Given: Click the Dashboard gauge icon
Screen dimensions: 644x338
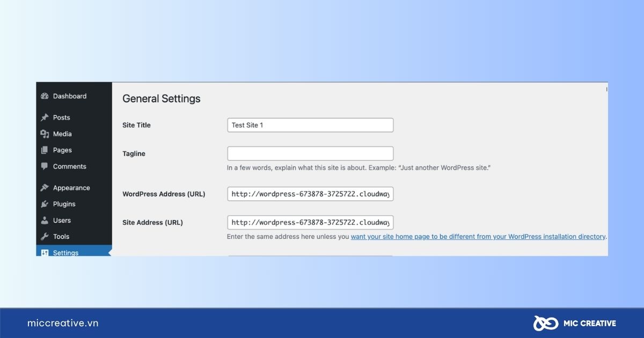Looking at the screenshot, I should point(45,97).
